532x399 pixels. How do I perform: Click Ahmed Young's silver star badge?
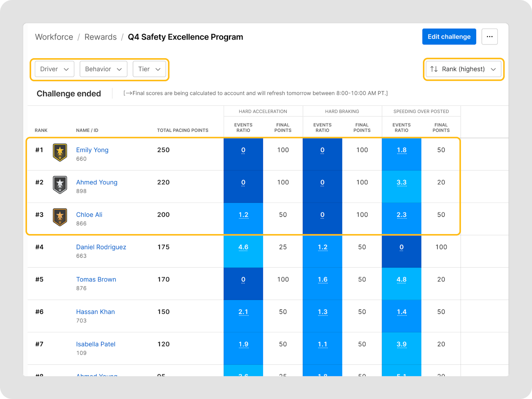point(60,185)
